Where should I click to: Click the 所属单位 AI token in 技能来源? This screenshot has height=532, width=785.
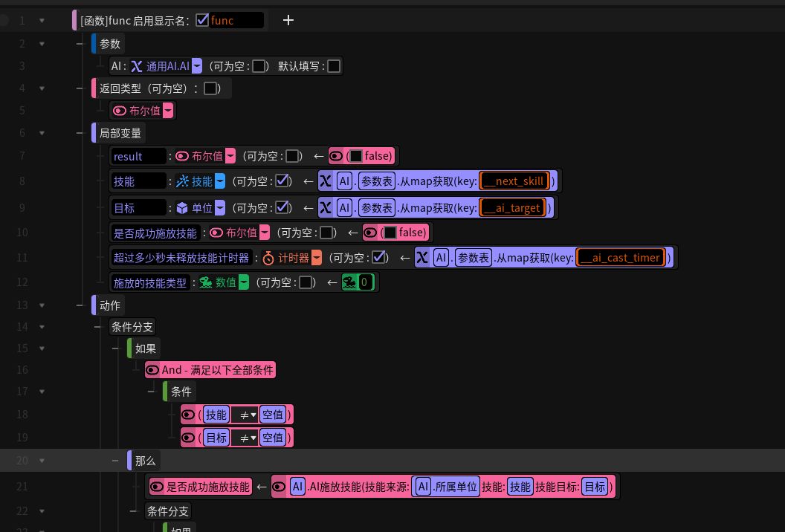[423, 487]
